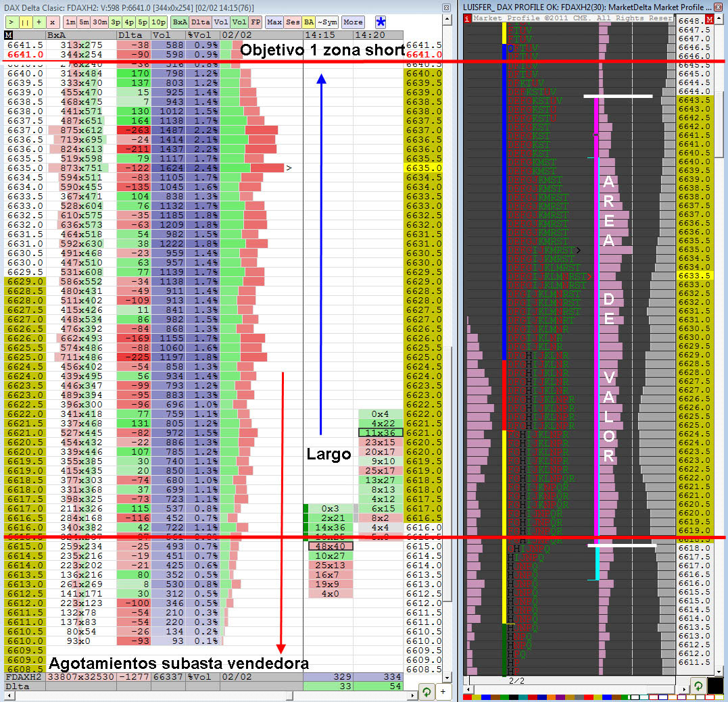Click the red 'M' icon in Market Profile corner

click(709, 19)
